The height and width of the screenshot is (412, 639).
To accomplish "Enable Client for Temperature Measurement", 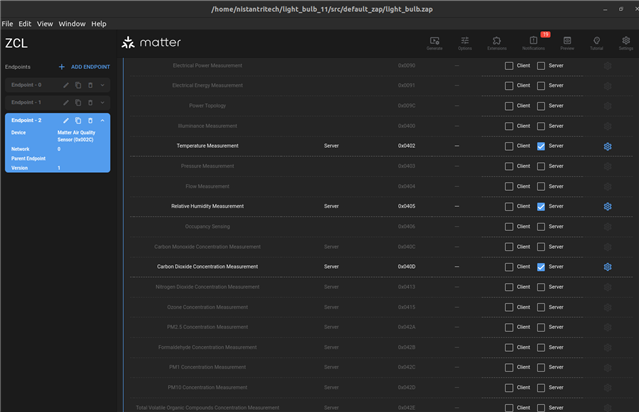I will 509,146.
